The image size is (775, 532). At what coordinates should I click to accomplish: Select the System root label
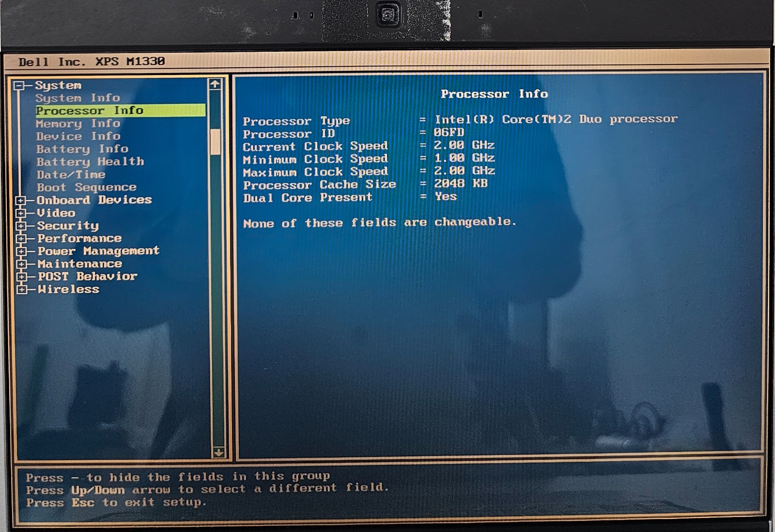point(58,85)
